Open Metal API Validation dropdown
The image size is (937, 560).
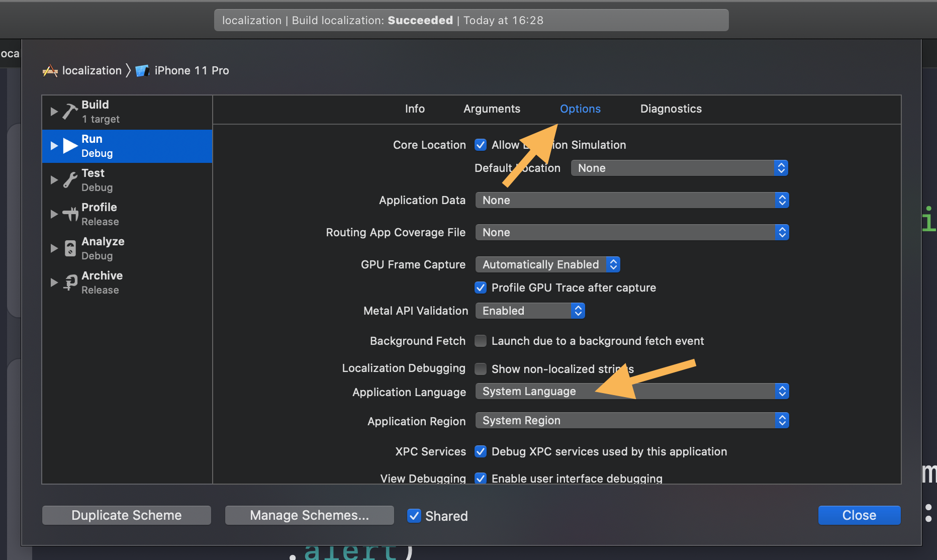coord(530,311)
